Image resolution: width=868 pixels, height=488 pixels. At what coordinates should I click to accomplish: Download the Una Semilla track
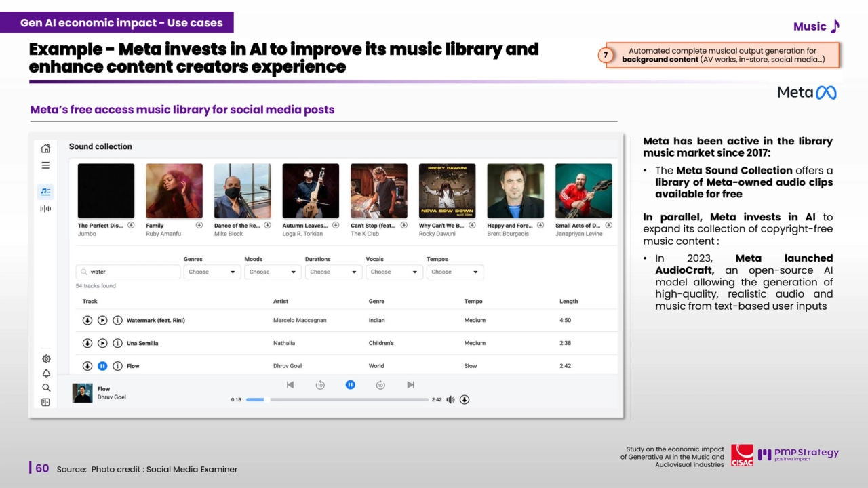click(87, 343)
